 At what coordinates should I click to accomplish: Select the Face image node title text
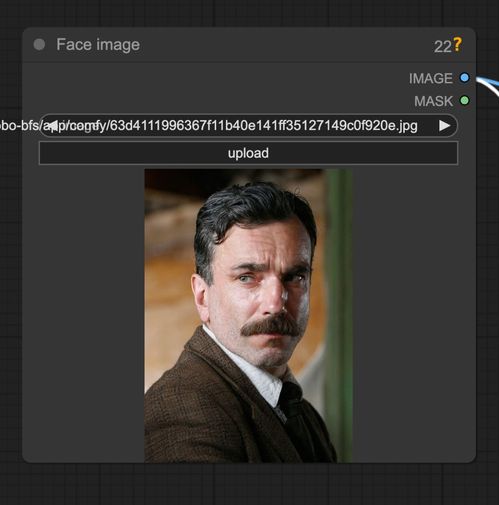pyautogui.click(x=98, y=45)
